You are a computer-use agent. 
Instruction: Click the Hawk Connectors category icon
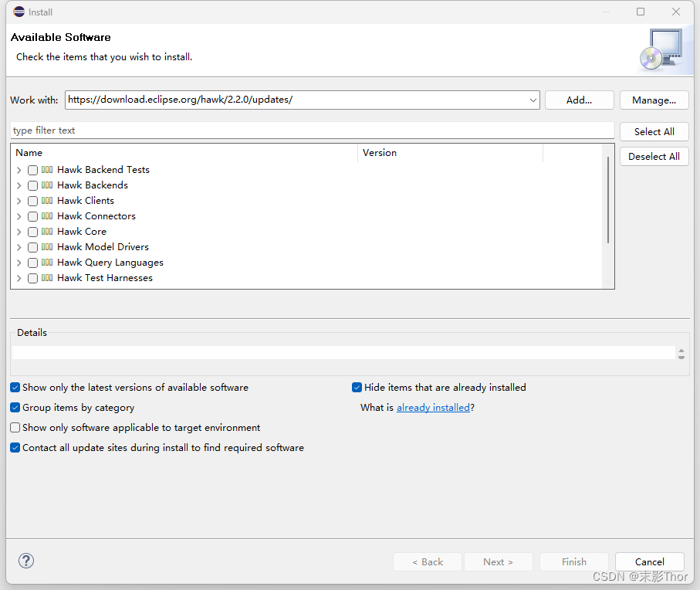47,216
